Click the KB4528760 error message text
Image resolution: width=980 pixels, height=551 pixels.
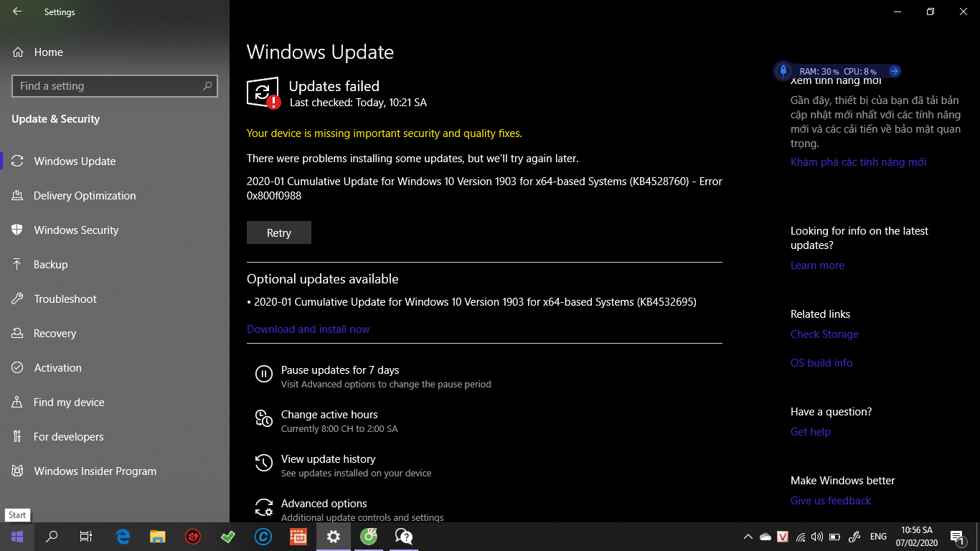(484, 188)
